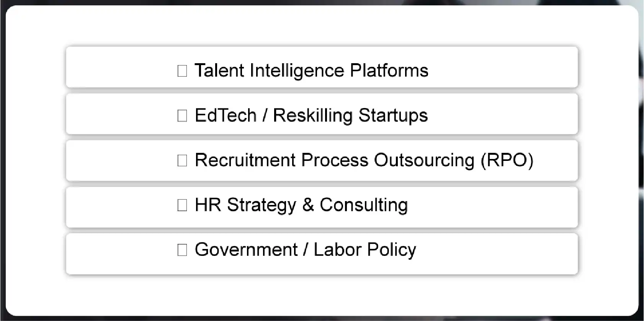Image resolution: width=644 pixels, height=321 pixels.
Task: Enable the Recruitment Process Outsourcing (RPO) checkbox
Action: (x=182, y=160)
